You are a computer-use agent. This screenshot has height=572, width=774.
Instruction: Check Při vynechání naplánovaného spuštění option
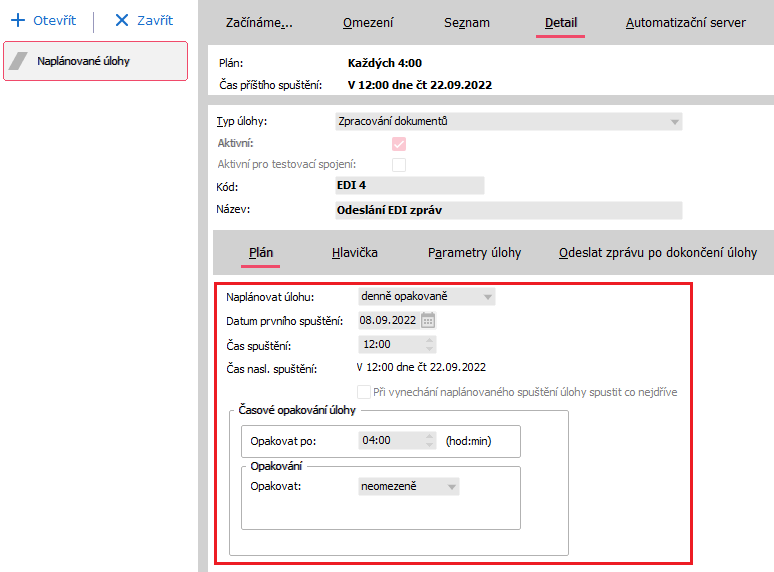click(364, 392)
